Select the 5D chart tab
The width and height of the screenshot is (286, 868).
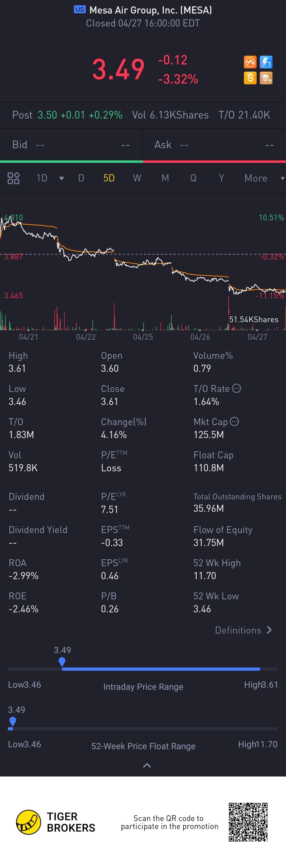[x=109, y=178]
